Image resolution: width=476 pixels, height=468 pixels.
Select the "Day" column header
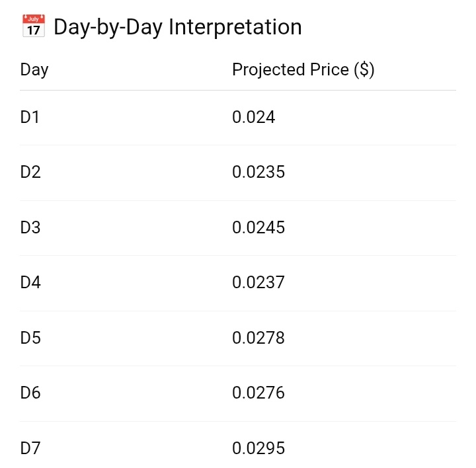click(34, 69)
